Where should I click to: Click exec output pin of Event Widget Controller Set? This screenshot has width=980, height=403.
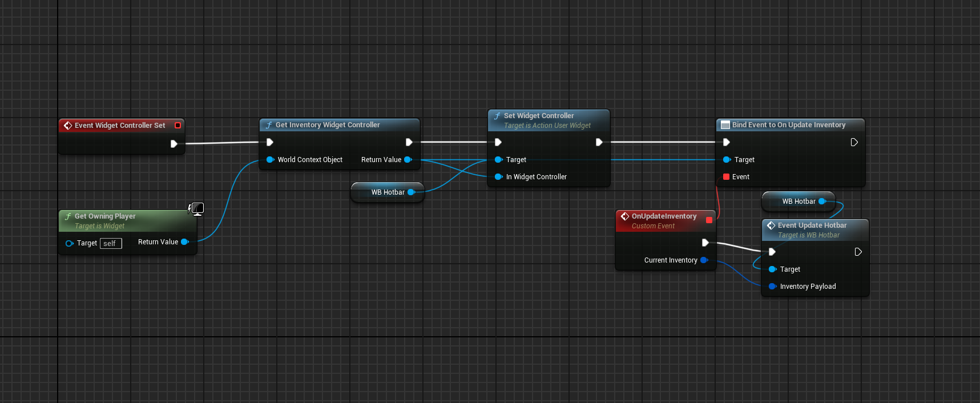tap(174, 144)
